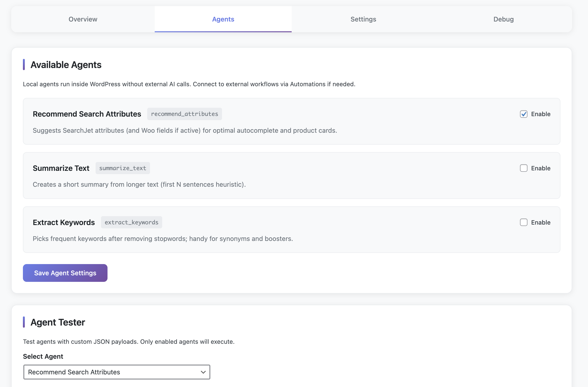Click Save Agent Settings

65,273
